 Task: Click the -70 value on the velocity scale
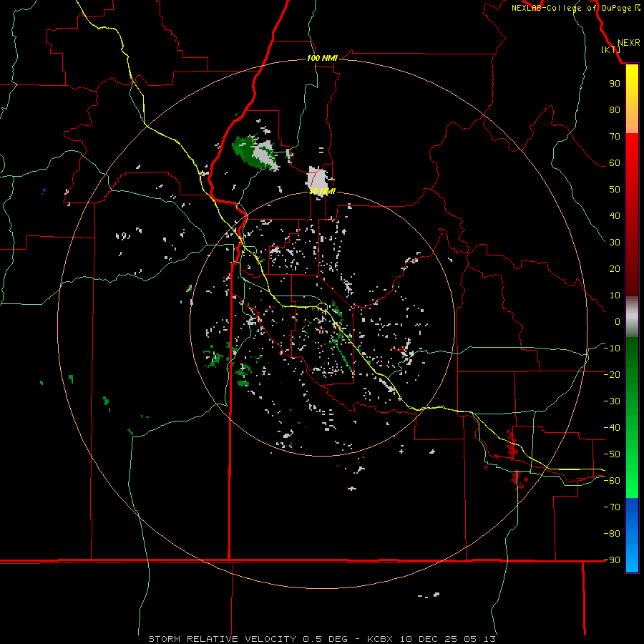point(612,507)
